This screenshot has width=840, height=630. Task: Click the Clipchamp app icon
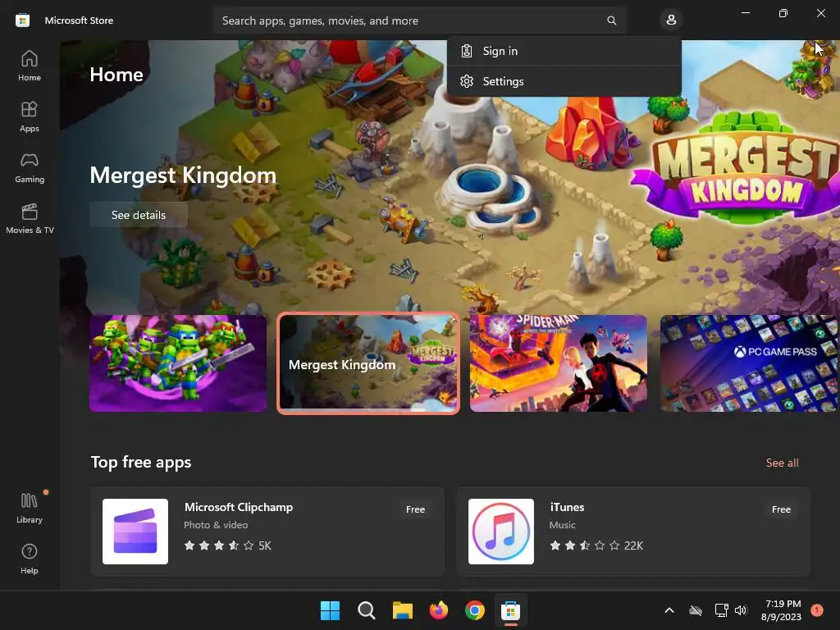tap(135, 532)
